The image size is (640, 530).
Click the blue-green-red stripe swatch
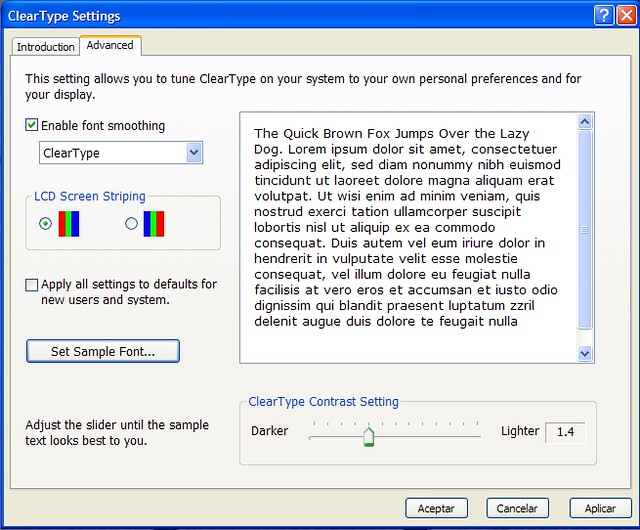(x=154, y=224)
